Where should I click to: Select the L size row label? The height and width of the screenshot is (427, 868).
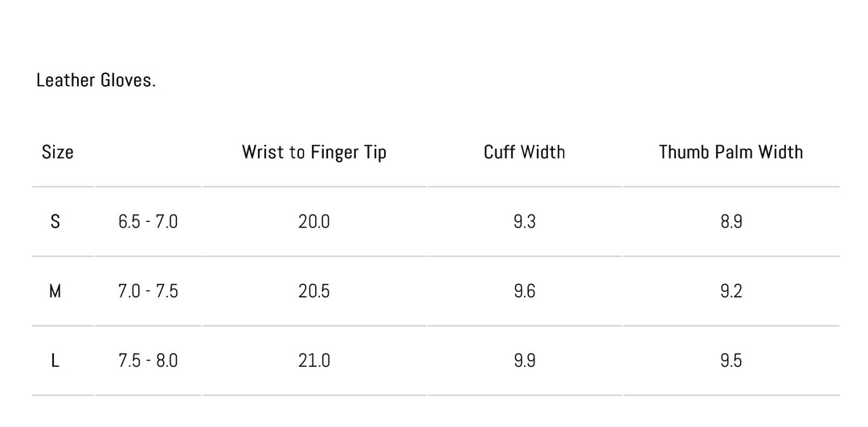[x=55, y=361]
